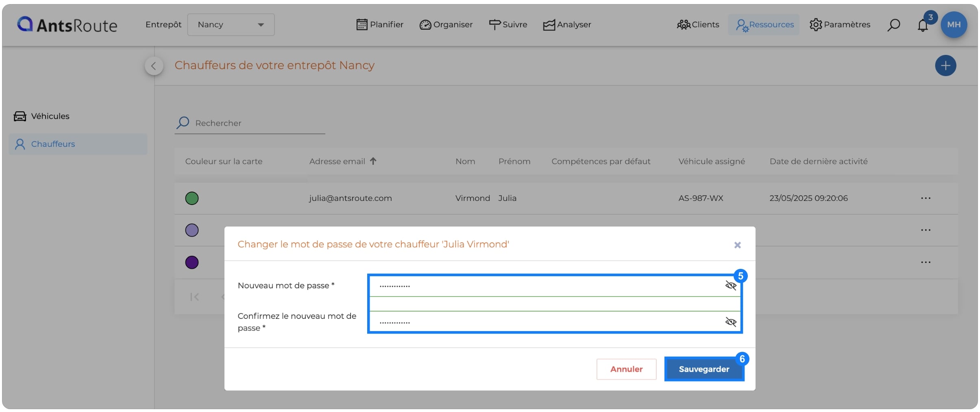980x412 pixels.
Task: Select Véhicules in the sidebar
Action: (x=41, y=116)
